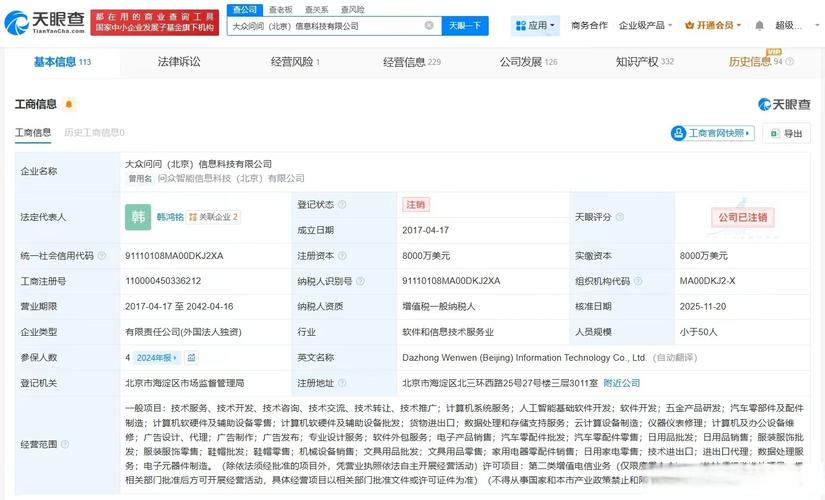825x500 pixels.
Task: Switch to 基本信息 tab
Action: (x=62, y=62)
